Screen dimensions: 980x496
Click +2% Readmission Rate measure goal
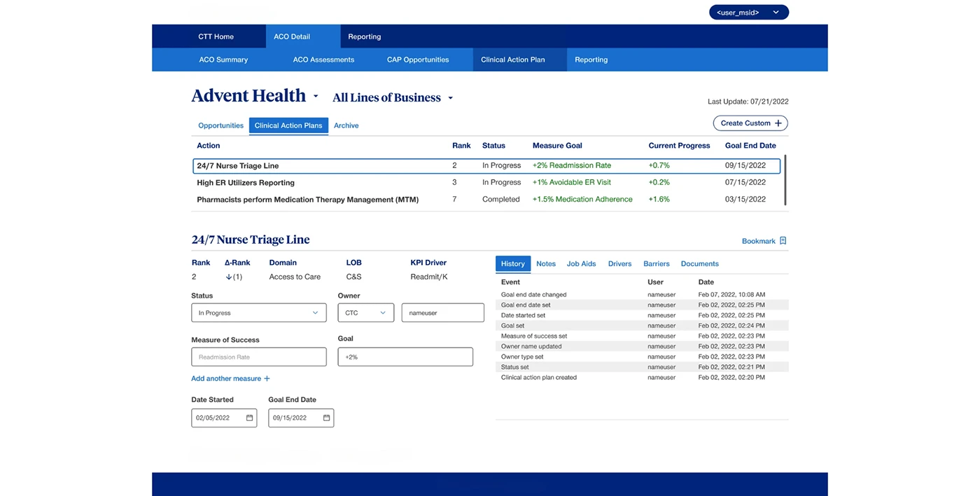[x=572, y=166]
